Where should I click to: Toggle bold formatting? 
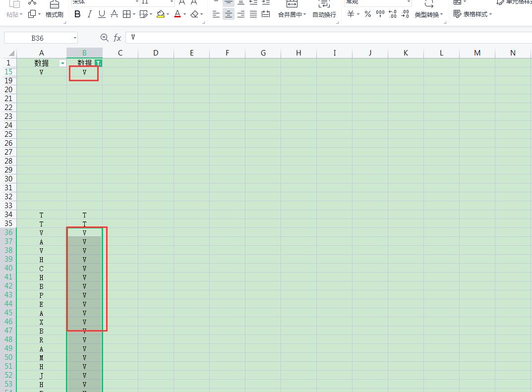(77, 14)
